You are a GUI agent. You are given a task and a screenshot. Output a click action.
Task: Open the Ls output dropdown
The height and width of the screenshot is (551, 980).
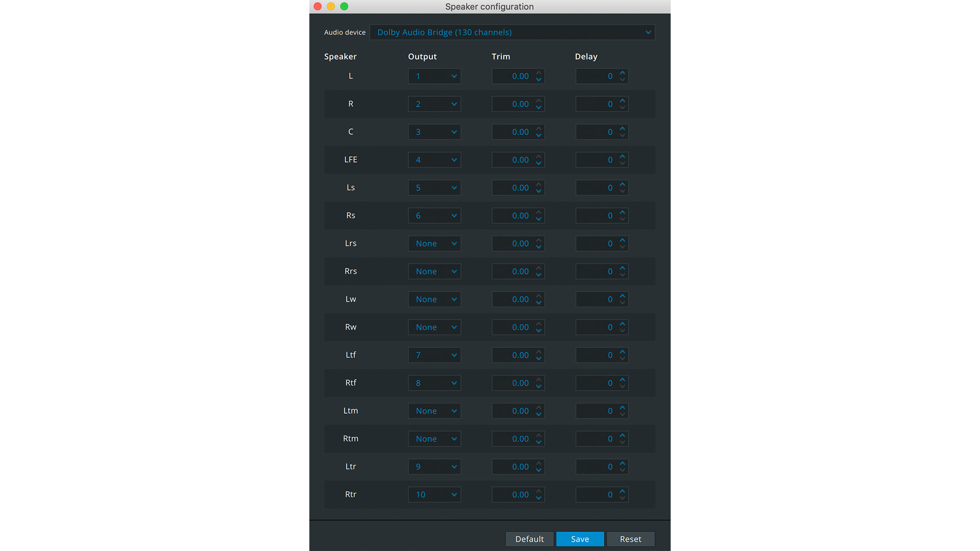[434, 187]
